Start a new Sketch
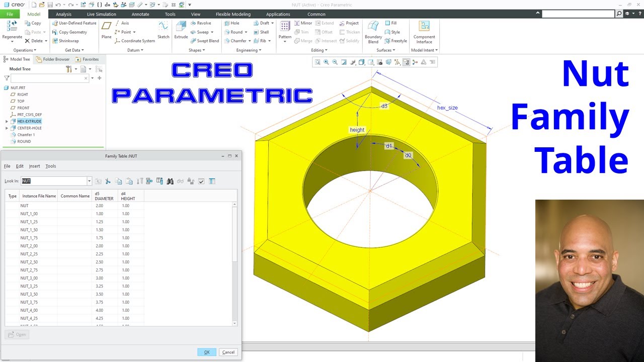 163,30
